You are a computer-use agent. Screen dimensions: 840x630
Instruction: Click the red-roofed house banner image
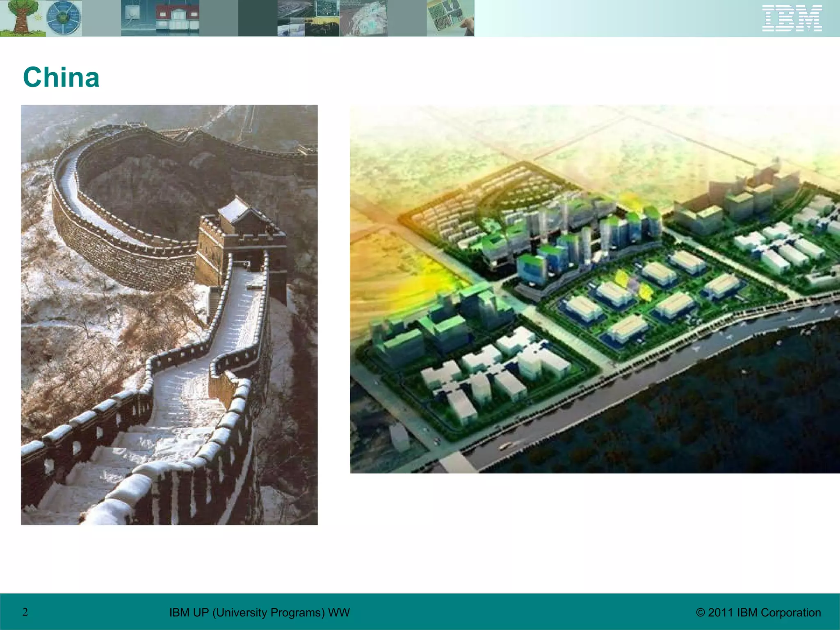pyautogui.click(x=177, y=18)
